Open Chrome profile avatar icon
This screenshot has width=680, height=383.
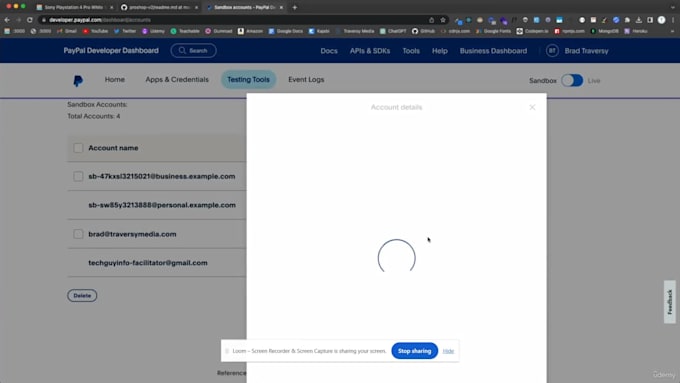[x=661, y=20]
